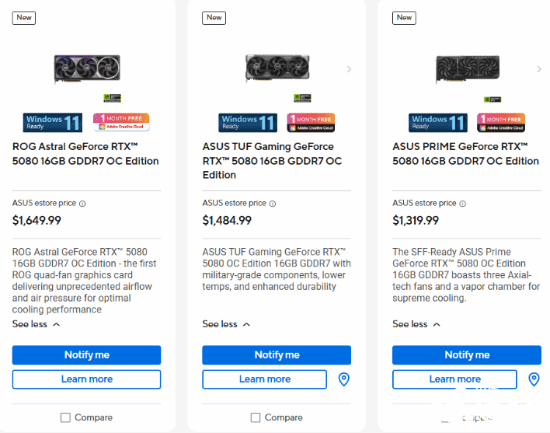The image size is (550, 433).
Task: Click Notify me for ROG Astral RTX 5080
Action: pyautogui.click(x=87, y=355)
